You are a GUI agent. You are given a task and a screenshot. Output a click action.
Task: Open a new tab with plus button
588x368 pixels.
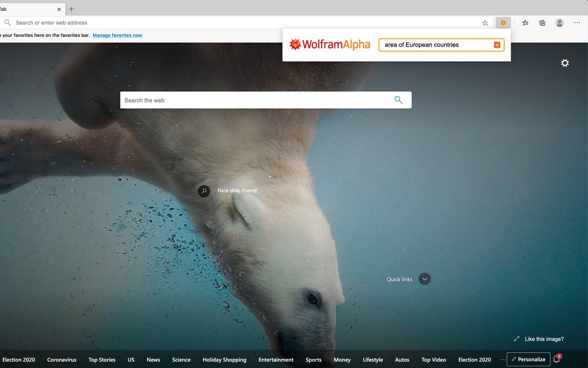(x=71, y=9)
